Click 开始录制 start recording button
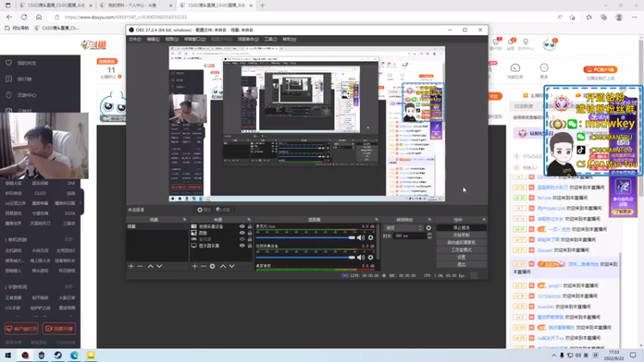Viewport: 644px width, 362px height. click(x=461, y=235)
